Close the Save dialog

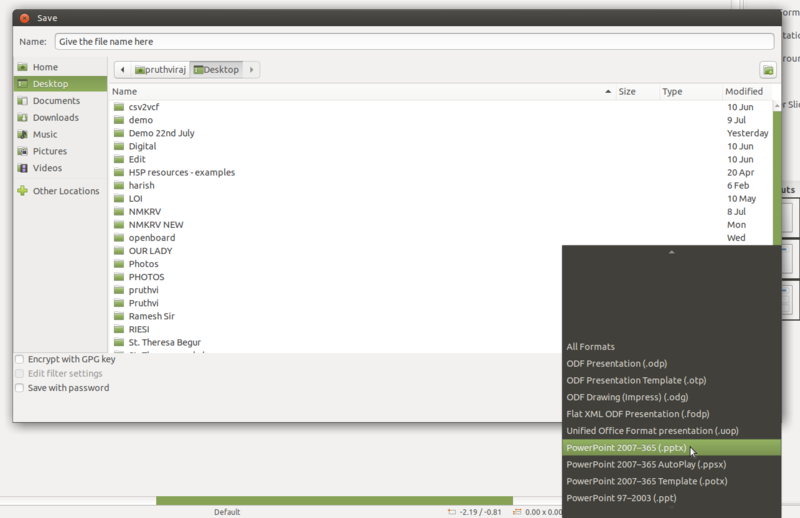tap(24, 18)
